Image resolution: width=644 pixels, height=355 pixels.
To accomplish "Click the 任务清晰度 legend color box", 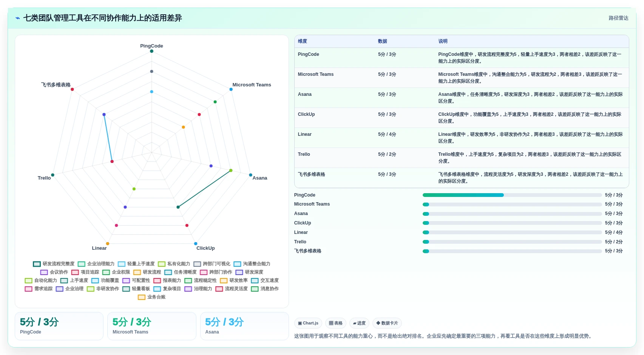I will 168,272.
